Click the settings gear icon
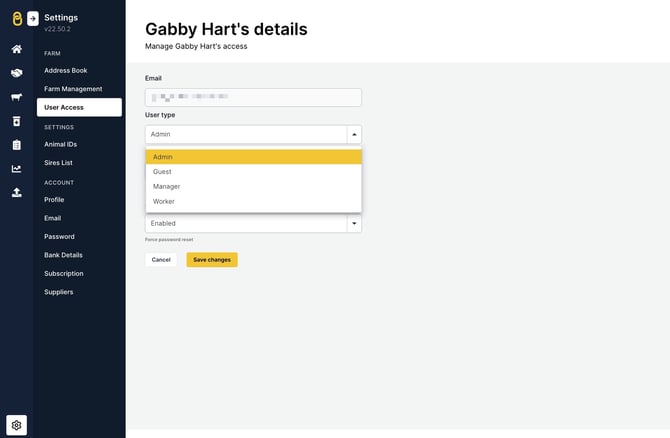This screenshot has height=438, width=670. tap(16, 424)
